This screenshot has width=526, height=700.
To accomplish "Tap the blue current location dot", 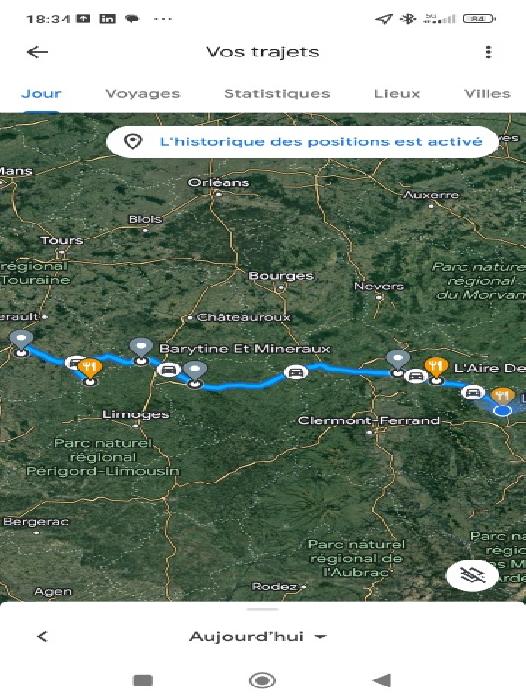I will click(x=503, y=411).
